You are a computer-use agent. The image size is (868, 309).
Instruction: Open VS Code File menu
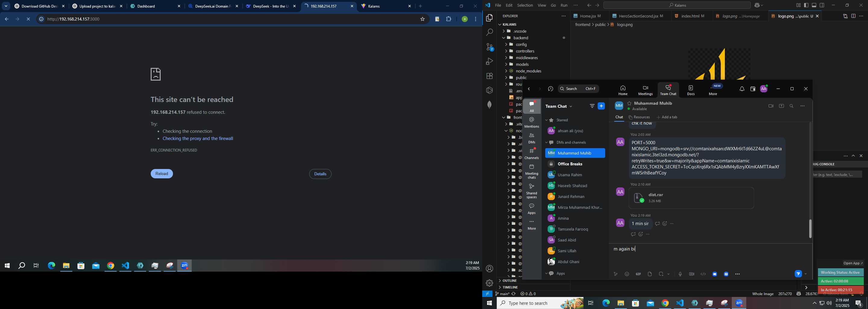tap(498, 5)
